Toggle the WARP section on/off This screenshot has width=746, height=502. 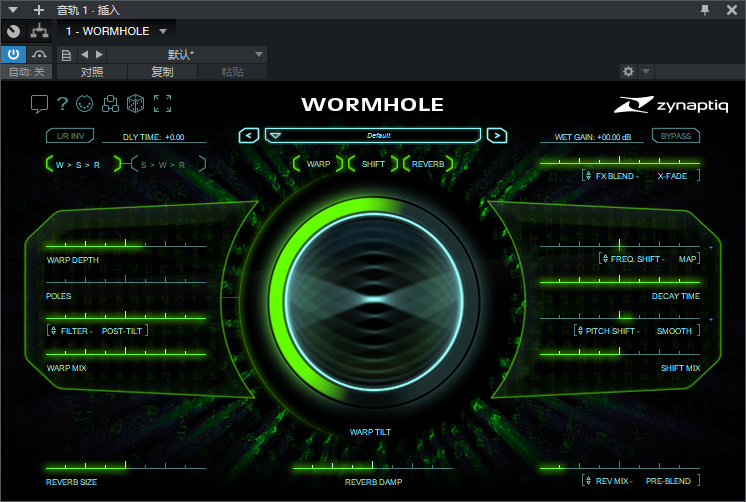pos(318,164)
